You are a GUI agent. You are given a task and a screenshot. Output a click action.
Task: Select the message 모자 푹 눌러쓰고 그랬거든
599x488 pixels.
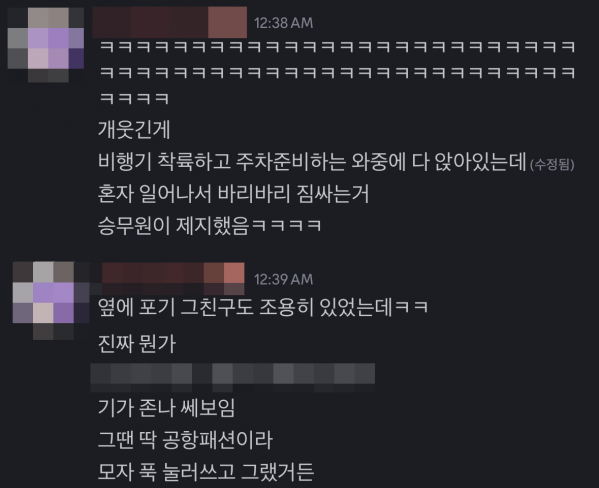[206, 472]
